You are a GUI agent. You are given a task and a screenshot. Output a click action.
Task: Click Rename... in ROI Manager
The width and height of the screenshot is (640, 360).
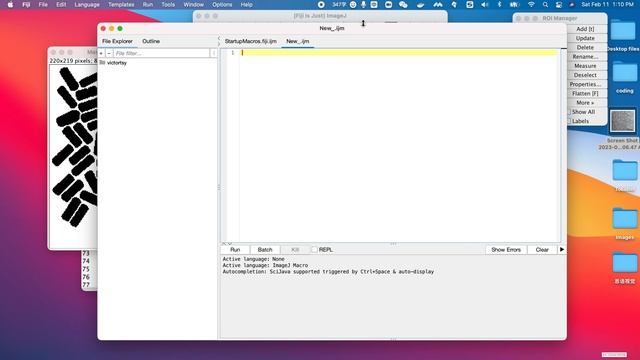click(585, 57)
